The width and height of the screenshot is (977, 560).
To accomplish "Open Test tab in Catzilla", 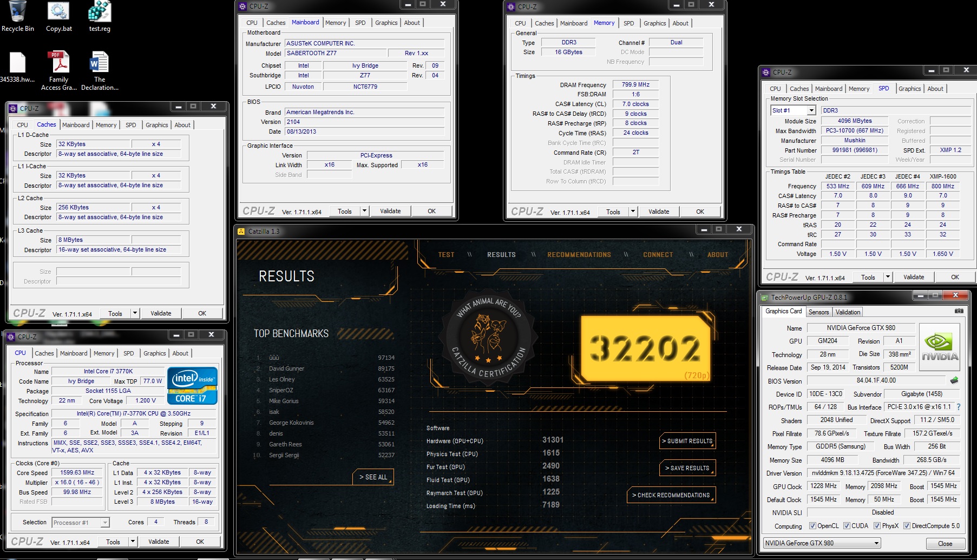I will [446, 254].
